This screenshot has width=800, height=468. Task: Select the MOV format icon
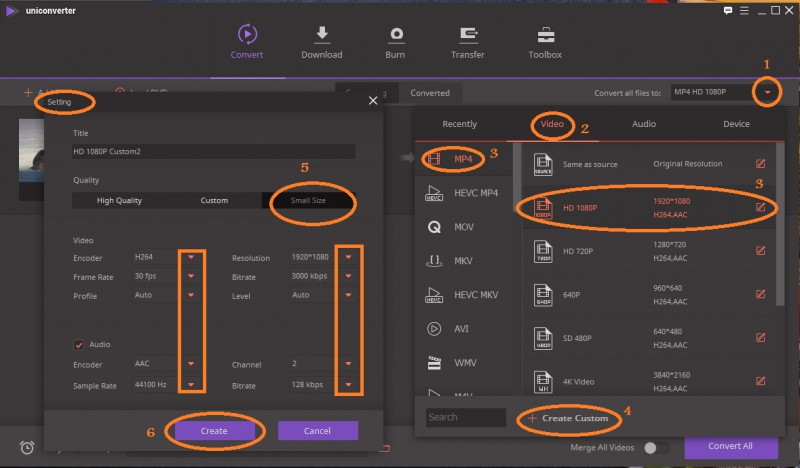(x=434, y=227)
